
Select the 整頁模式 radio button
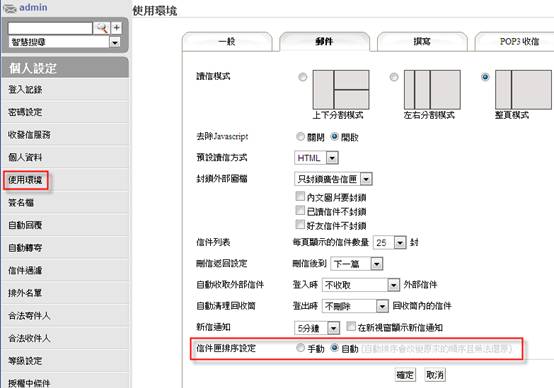click(485, 77)
